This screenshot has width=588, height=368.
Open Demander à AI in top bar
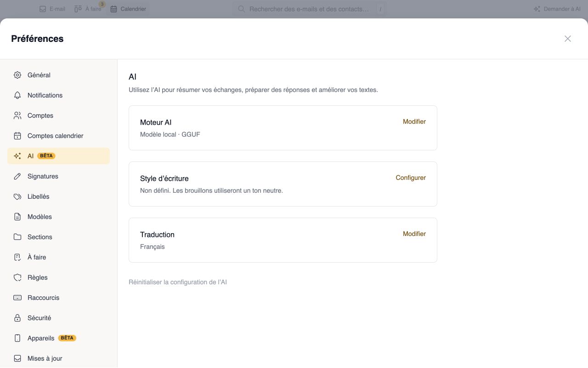click(x=557, y=9)
